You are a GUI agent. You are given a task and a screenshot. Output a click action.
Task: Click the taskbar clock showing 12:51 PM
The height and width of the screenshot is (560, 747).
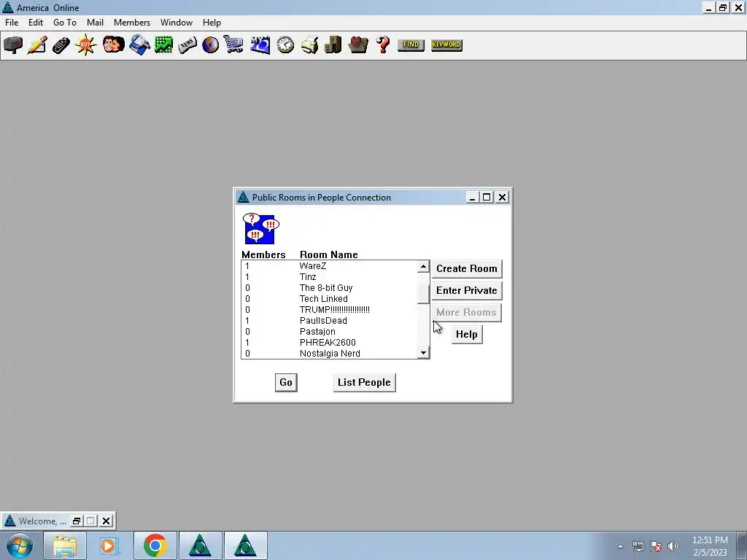[710, 546]
